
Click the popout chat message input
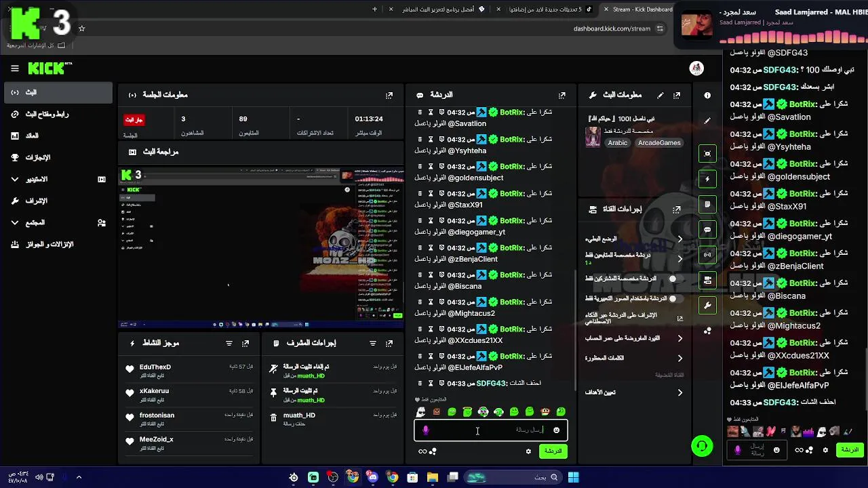(x=757, y=450)
